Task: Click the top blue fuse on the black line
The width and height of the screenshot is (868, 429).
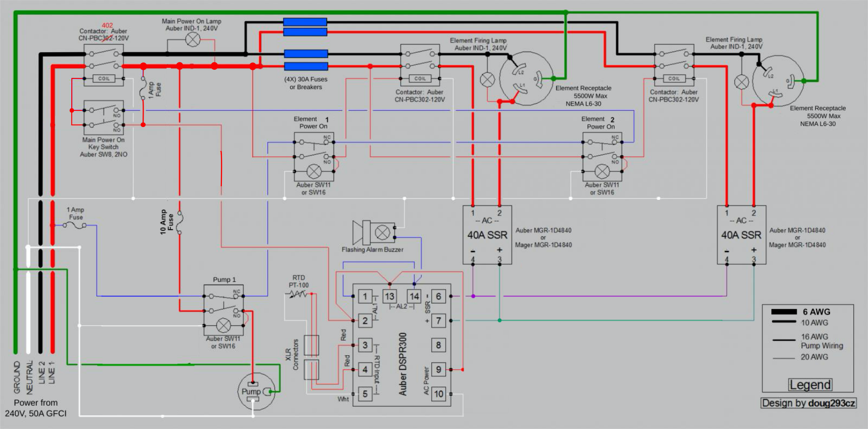Action: pyautogui.click(x=305, y=22)
